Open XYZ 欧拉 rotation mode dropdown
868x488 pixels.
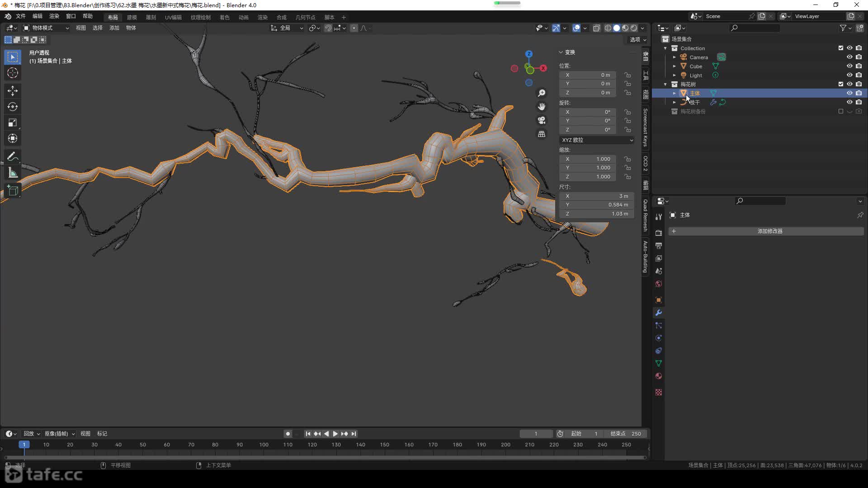[597, 140]
